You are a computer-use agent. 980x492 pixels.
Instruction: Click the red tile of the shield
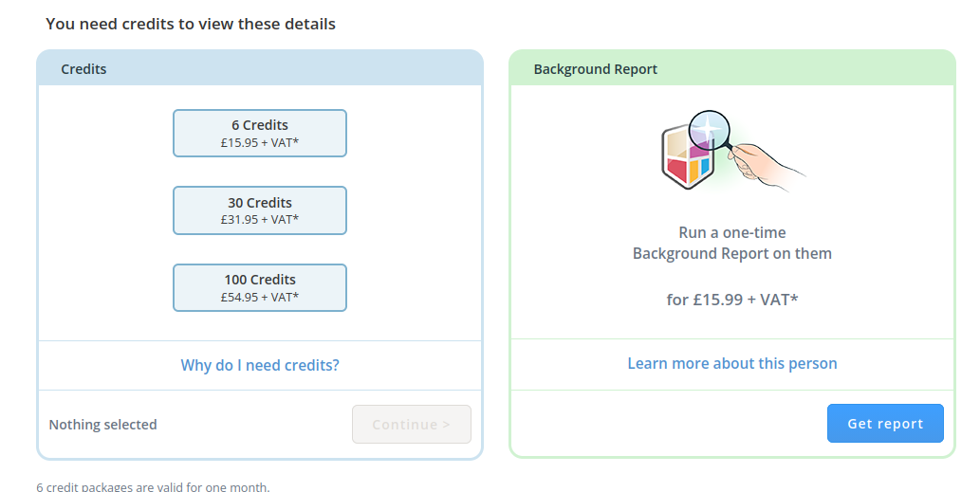[x=676, y=169]
